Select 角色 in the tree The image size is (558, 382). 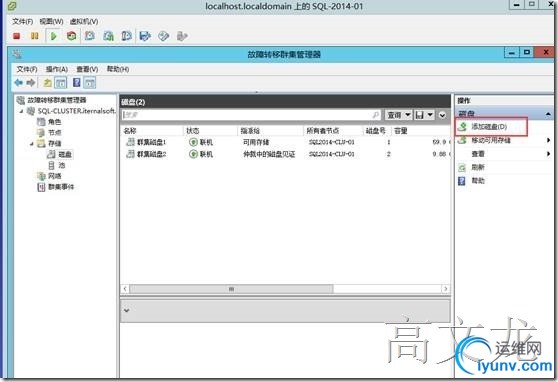click(54, 122)
